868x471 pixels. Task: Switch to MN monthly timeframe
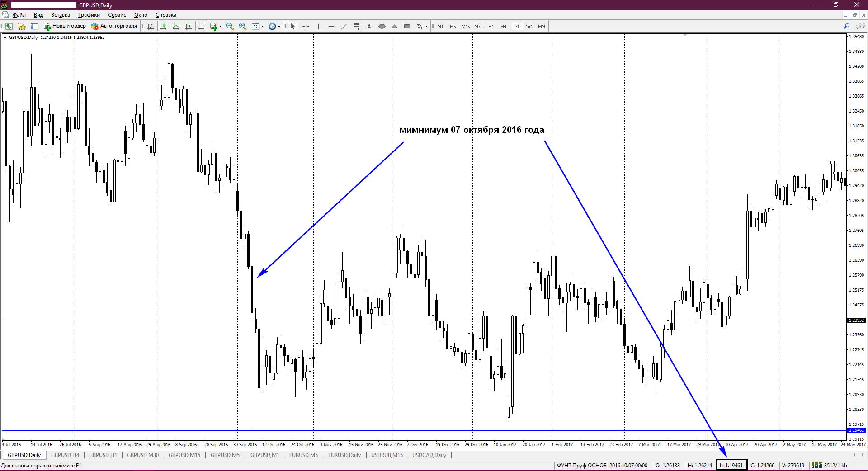tap(542, 26)
